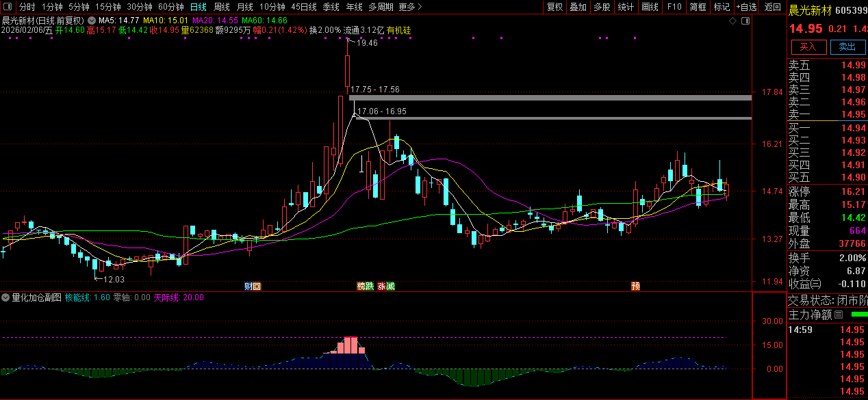
Task: Click the 榜 event marker below the chart
Action: tap(361, 286)
